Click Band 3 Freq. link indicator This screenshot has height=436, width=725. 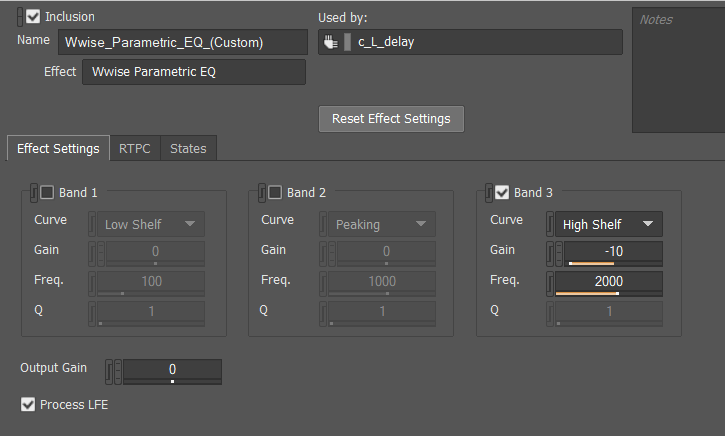pos(550,283)
